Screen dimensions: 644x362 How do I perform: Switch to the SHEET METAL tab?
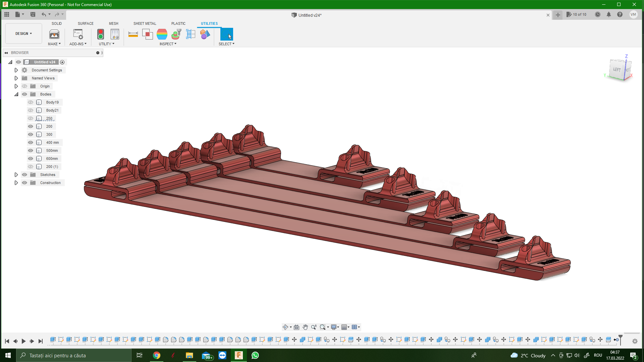(145, 23)
